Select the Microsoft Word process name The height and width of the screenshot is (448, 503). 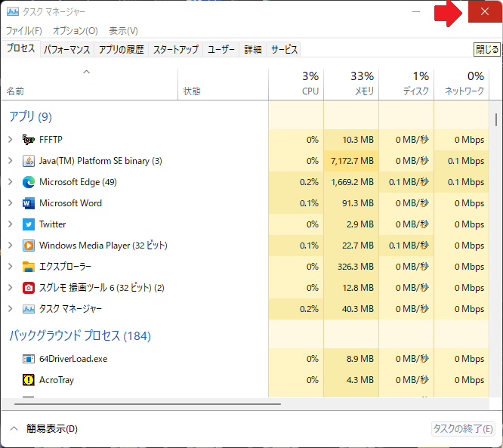tap(70, 203)
